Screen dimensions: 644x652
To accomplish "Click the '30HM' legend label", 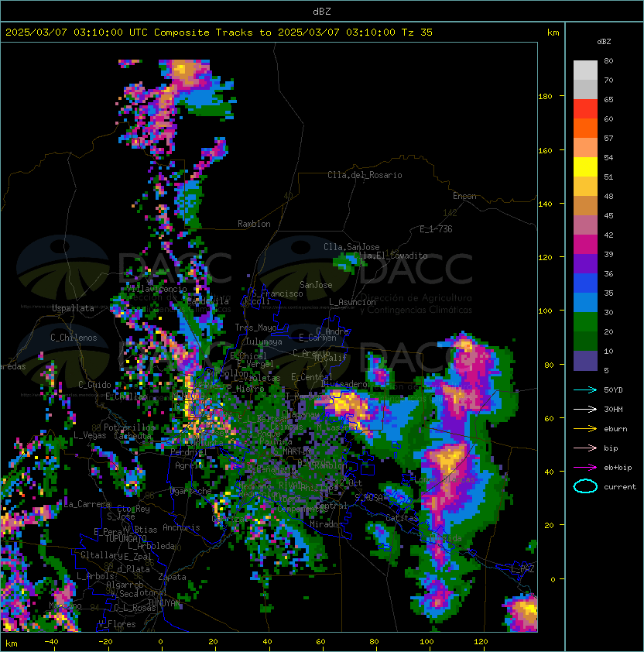I will (x=613, y=409).
